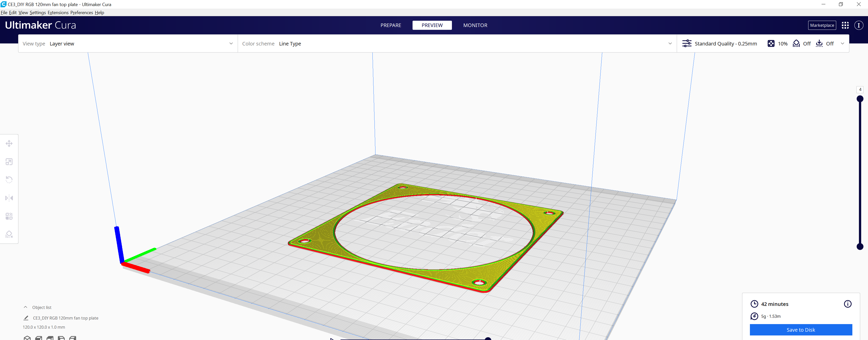Click the print time clock icon
This screenshot has height=340, width=868.
pos(754,304)
